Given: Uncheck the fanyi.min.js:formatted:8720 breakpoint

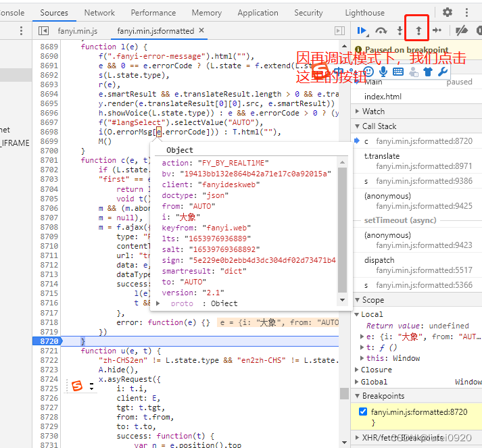Looking at the screenshot, I should click(x=363, y=412).
